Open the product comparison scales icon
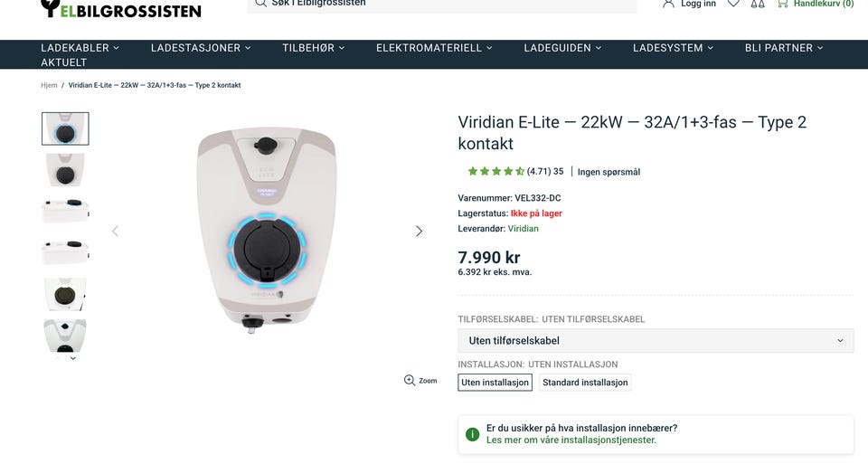The height and width of the screenshot is (464, 868). [758, 4]
